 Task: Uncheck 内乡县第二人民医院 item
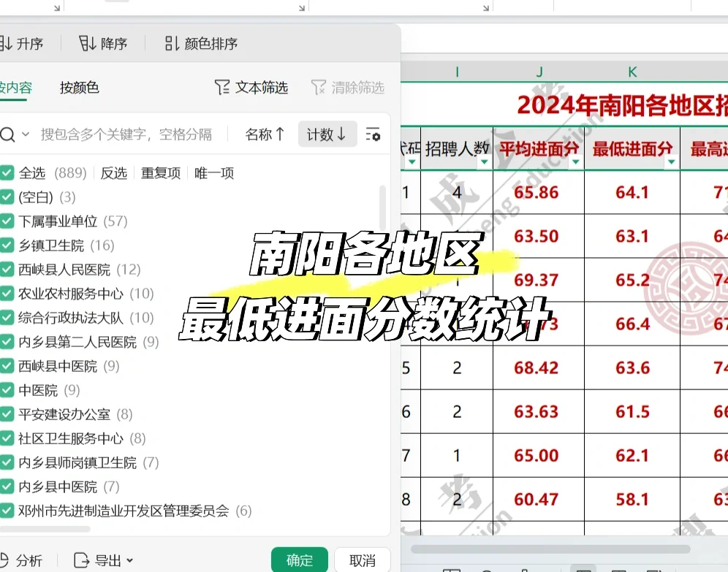pyautogui.click(x=7, y=342)
